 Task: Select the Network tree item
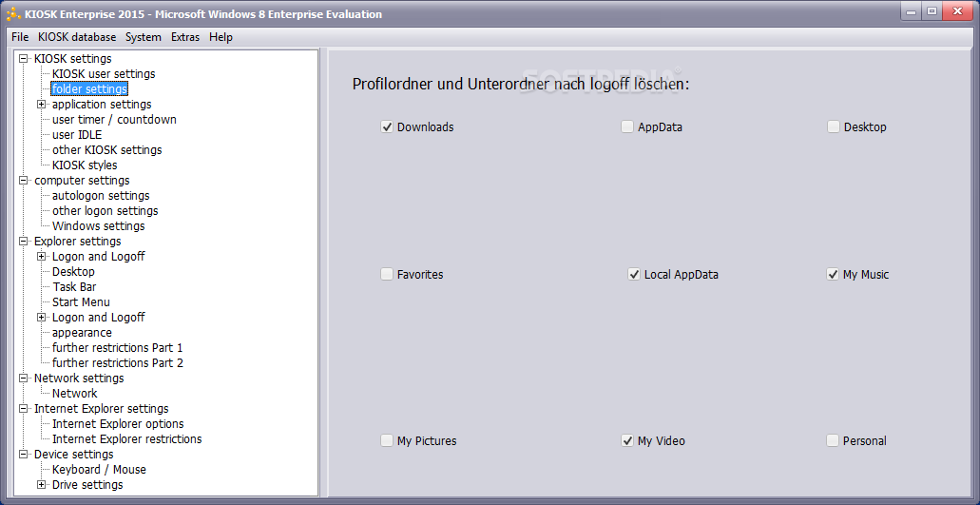point(74,393)
